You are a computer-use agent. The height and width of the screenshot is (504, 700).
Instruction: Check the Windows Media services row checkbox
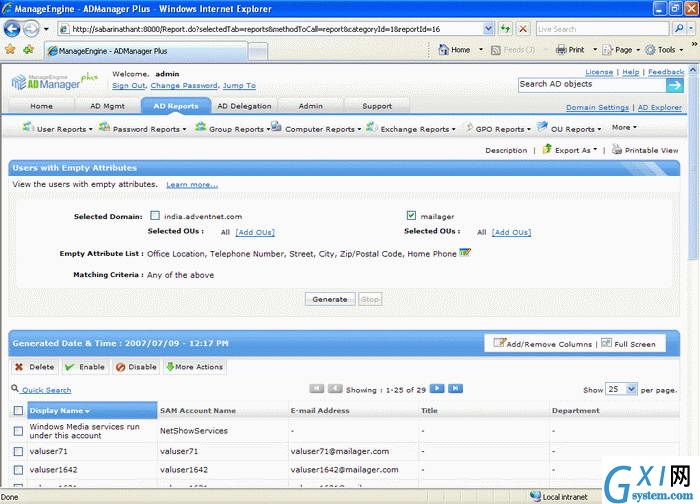18,431
